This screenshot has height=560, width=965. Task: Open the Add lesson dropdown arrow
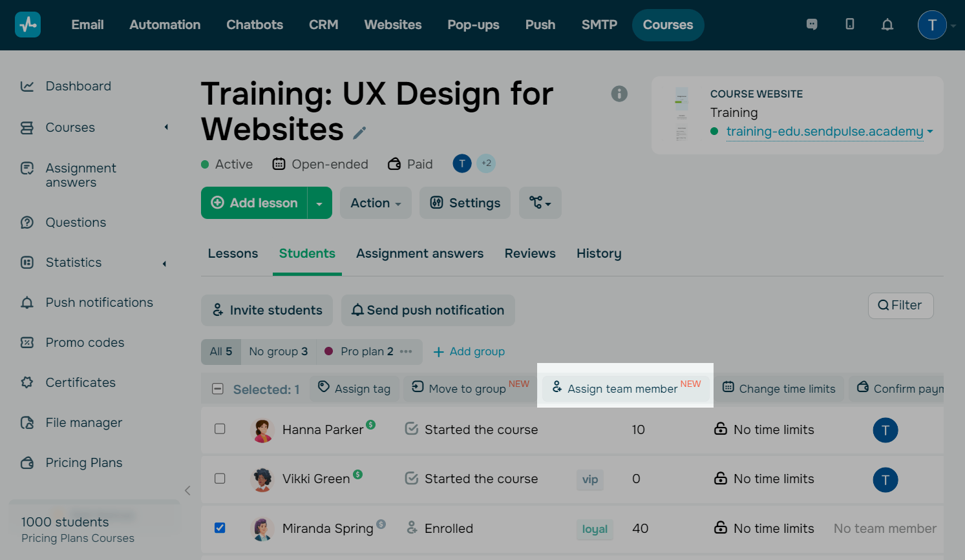(319, 203)
